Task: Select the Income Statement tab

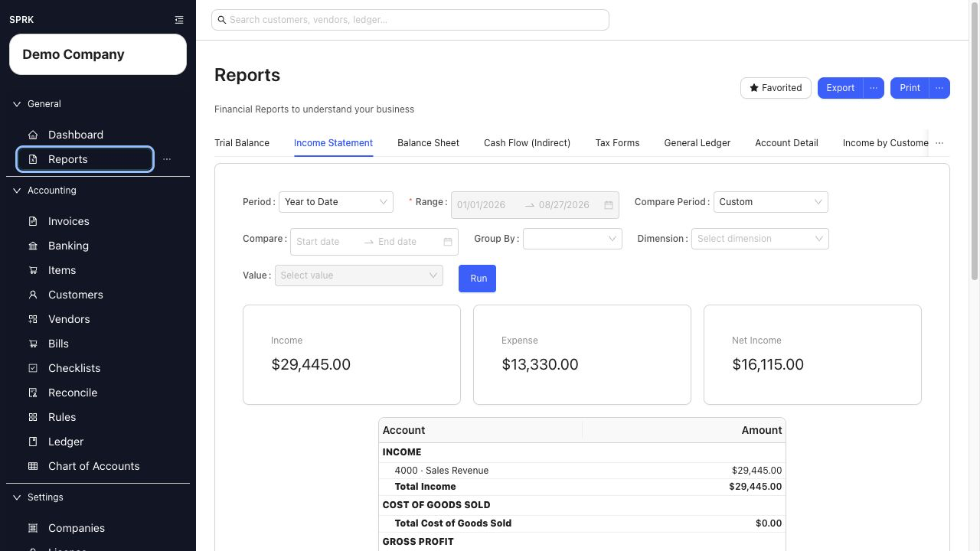Action: (333, 143)
